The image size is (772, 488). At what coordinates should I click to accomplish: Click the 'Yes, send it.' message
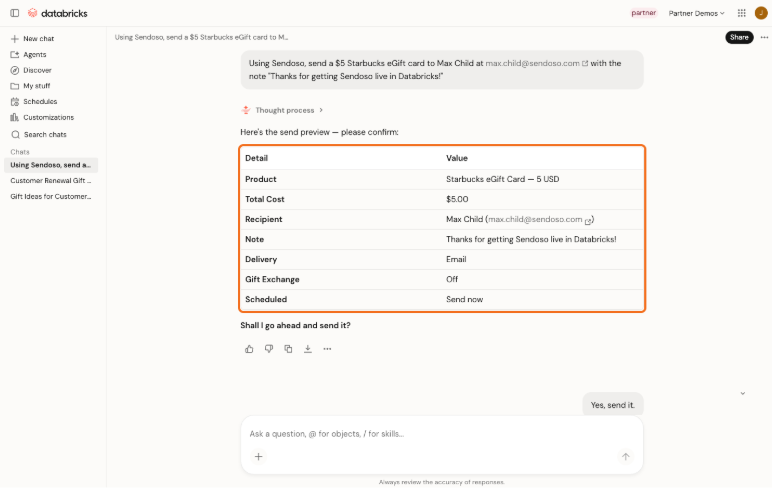(x=613, y=405)
